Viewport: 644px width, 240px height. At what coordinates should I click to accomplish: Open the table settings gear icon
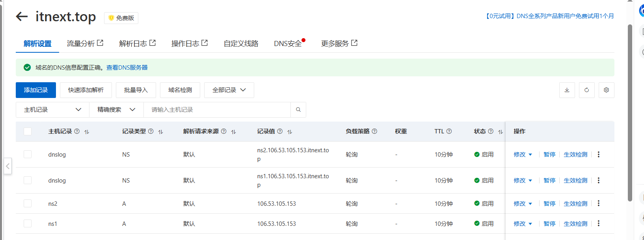[x=606, y=90]
